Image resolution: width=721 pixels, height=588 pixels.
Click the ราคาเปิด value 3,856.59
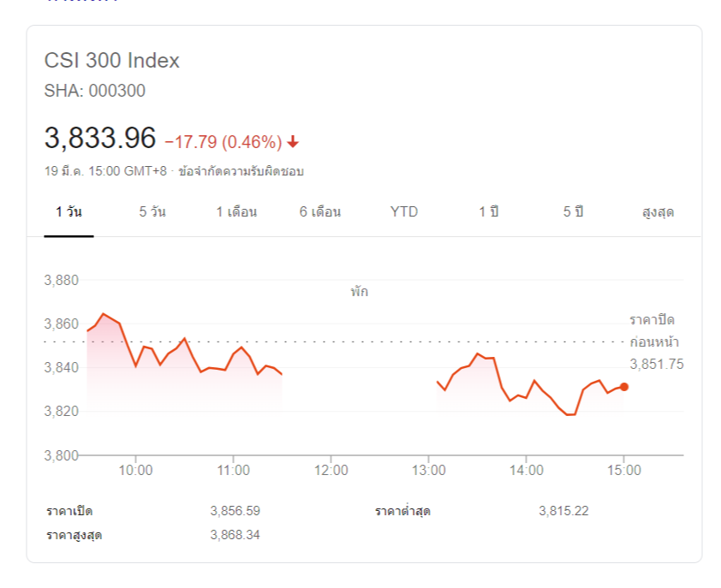[235, 511]
